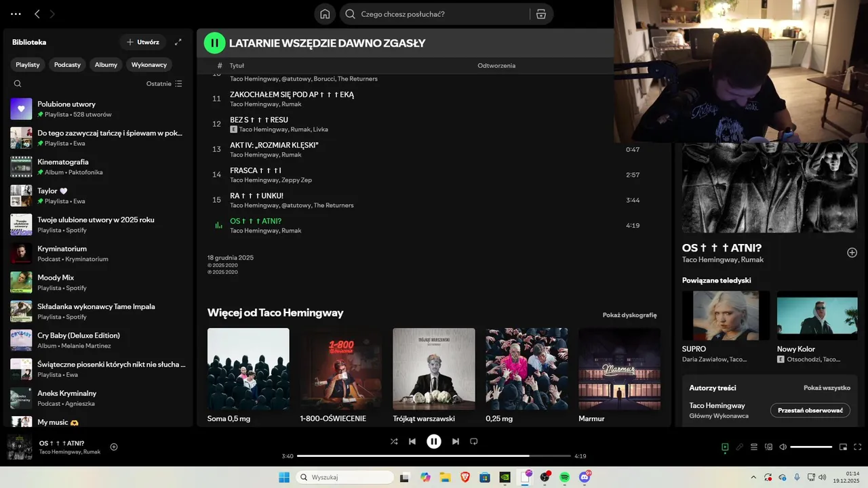Image resolution: width=868 pixels, height=488 pixels.
Task: Click the Home icon in the top bar
Action: click(325, 14)
